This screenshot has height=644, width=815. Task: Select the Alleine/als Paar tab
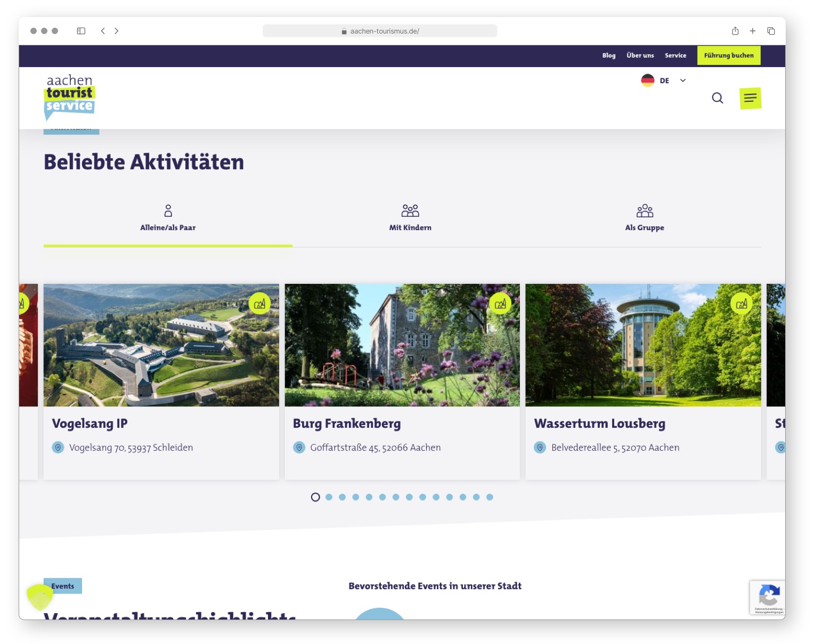[168, 218]
